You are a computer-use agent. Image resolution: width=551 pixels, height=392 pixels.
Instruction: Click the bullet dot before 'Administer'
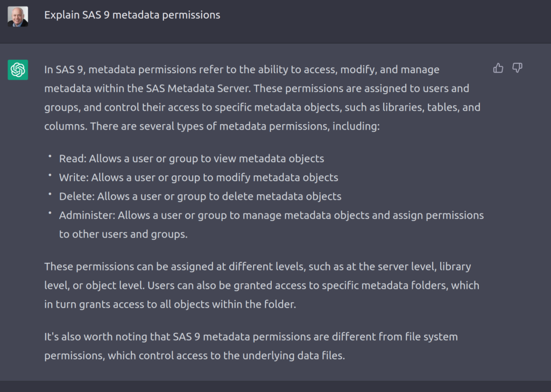pyautogui.click(x=50, y=213)
